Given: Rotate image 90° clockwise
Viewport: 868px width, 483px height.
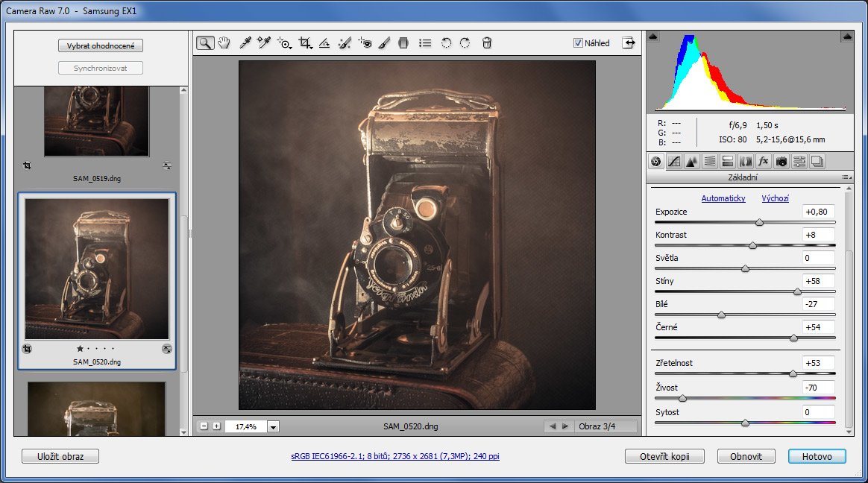Looking at the screenshot, I should coord(465,43).
